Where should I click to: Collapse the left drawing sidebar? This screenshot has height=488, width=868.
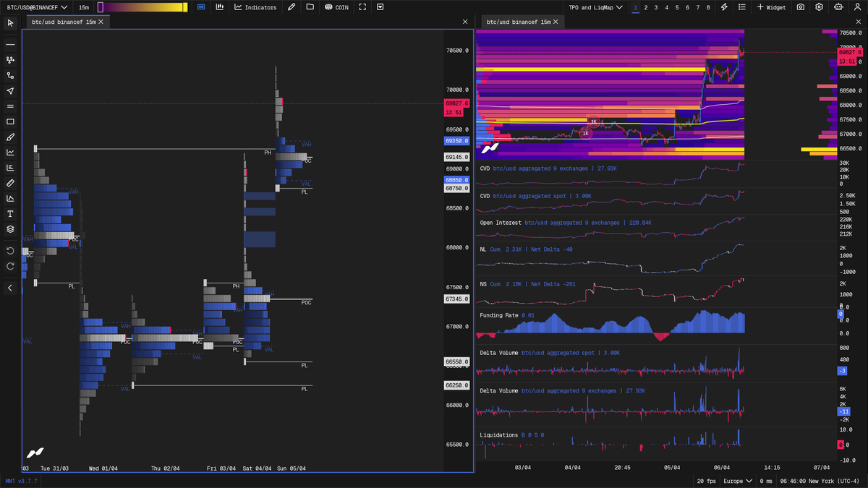[x=10, y=288]
